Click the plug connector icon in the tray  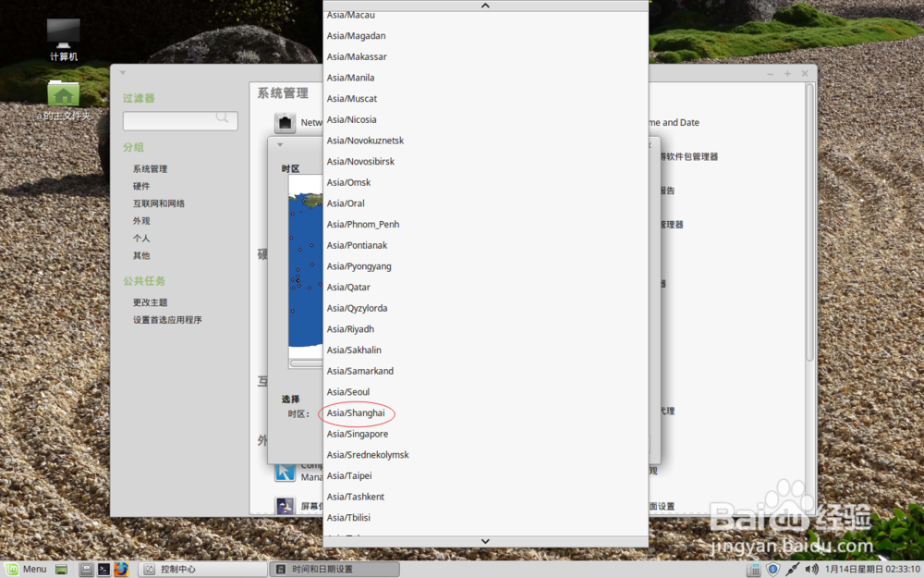[x=792, y=568]
